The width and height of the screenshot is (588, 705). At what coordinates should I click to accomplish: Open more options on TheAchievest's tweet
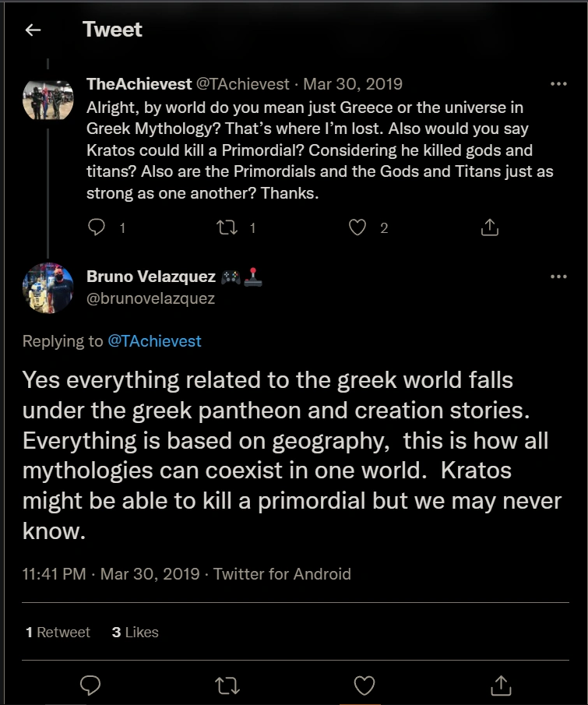[x=558, y=83]
